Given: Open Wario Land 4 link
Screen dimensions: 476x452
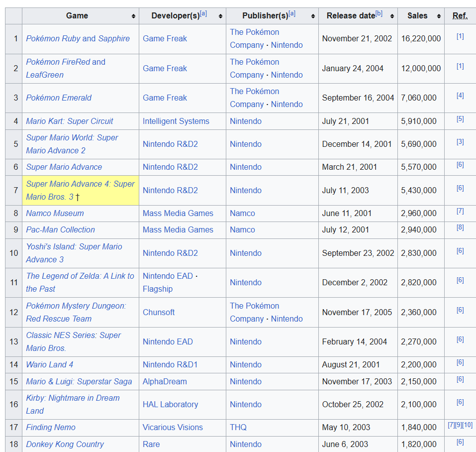Looking at the screenshot, I should [x=49, y=364].
